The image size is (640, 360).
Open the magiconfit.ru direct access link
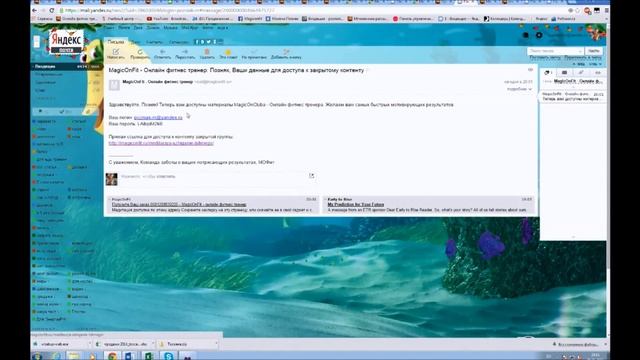161,143
